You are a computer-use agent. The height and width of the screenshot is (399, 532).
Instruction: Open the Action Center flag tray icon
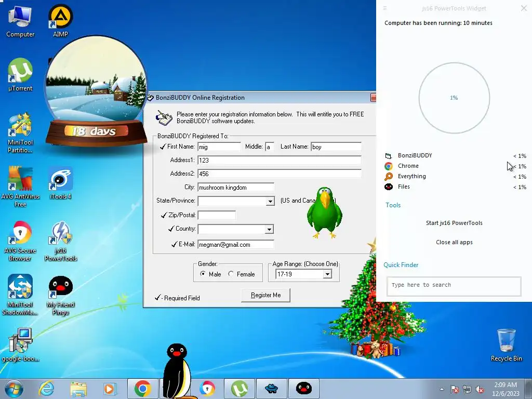coord(455,389)
